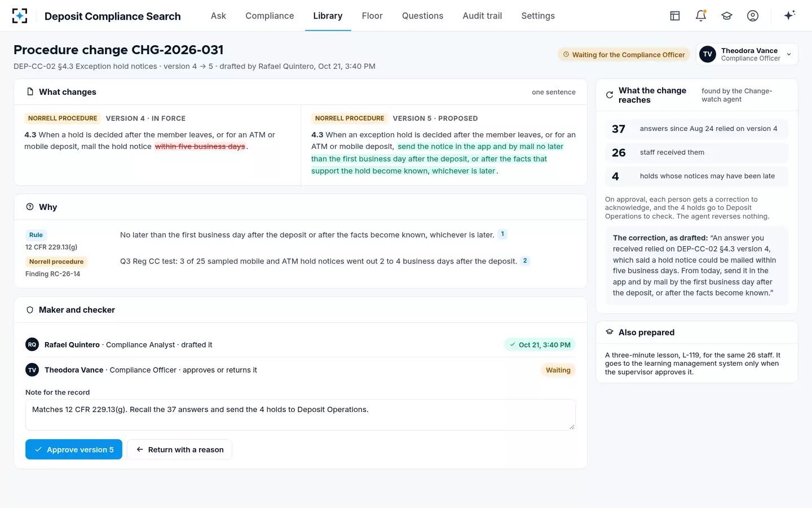
Task: Click the "Rule" tag in the Why section
Action: pyautogui.click(x=36, y=235)
